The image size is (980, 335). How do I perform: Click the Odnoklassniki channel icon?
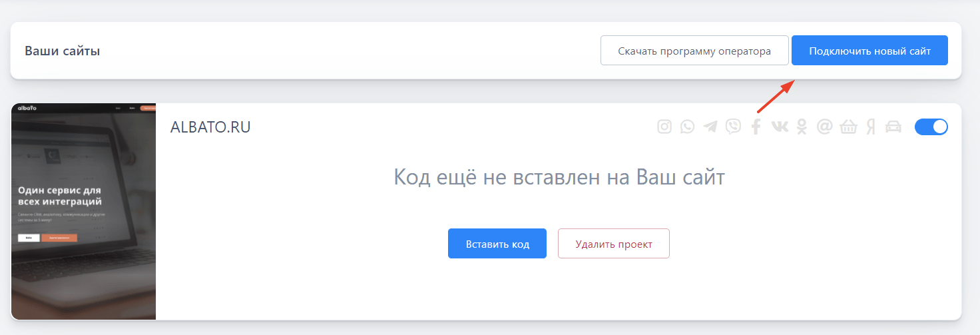click(802, 127)
